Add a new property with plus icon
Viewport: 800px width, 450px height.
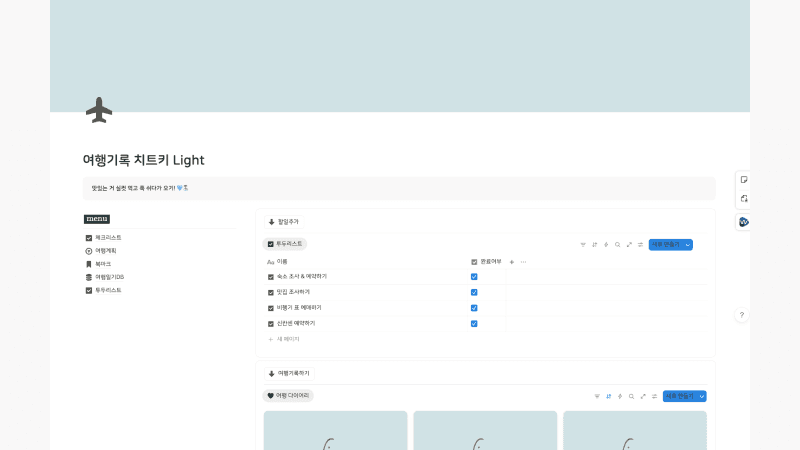(x=512, y=261)
